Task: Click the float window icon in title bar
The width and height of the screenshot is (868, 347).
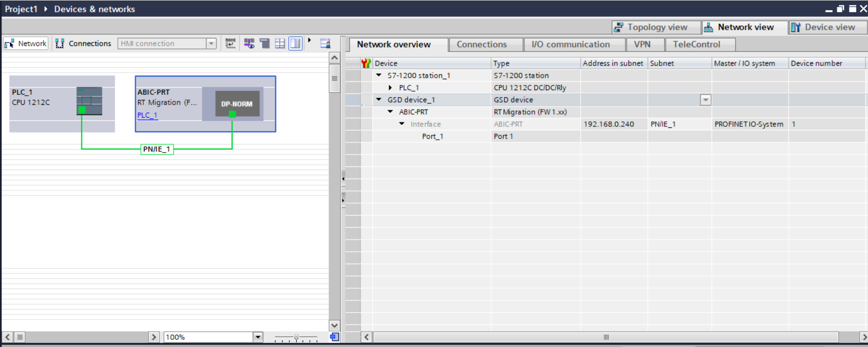Action: click(840, 9)
